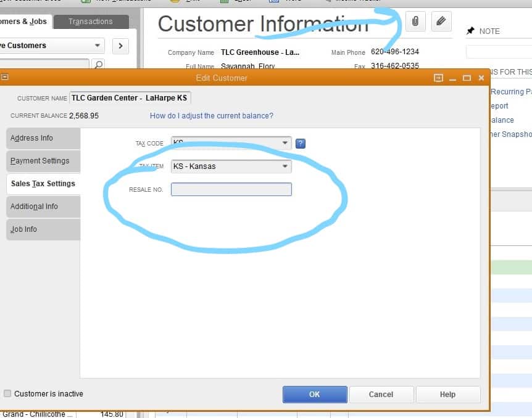Click the Edit Customer dialog window-menu icon
This screenshot has width=532, height=418.
click(x=4, y=76)
